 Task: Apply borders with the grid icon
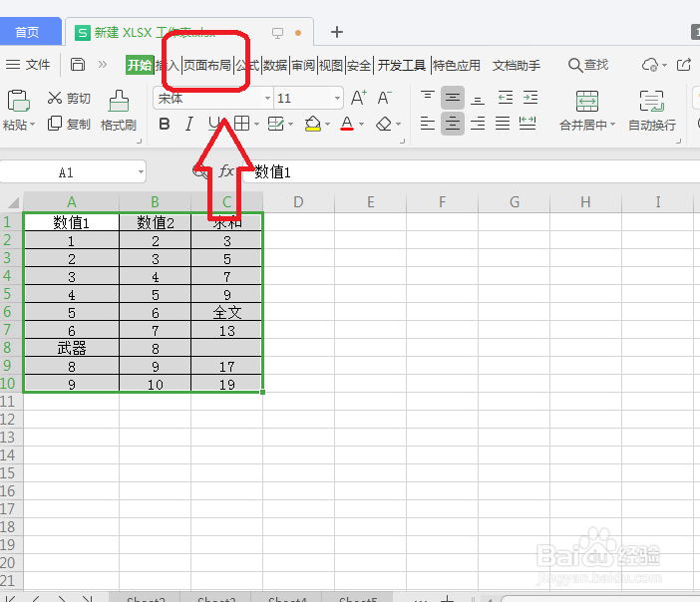point(242,124)
